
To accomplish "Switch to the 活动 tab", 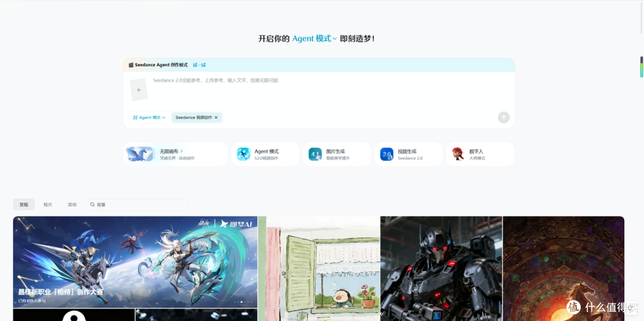I will click(72, 205).
